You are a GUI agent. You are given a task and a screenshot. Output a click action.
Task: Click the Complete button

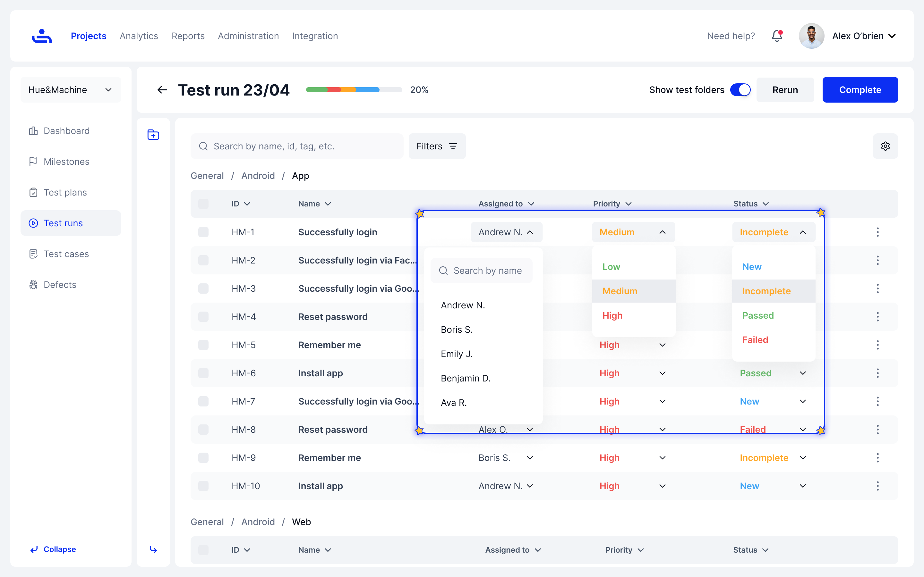tap(860, 90)
